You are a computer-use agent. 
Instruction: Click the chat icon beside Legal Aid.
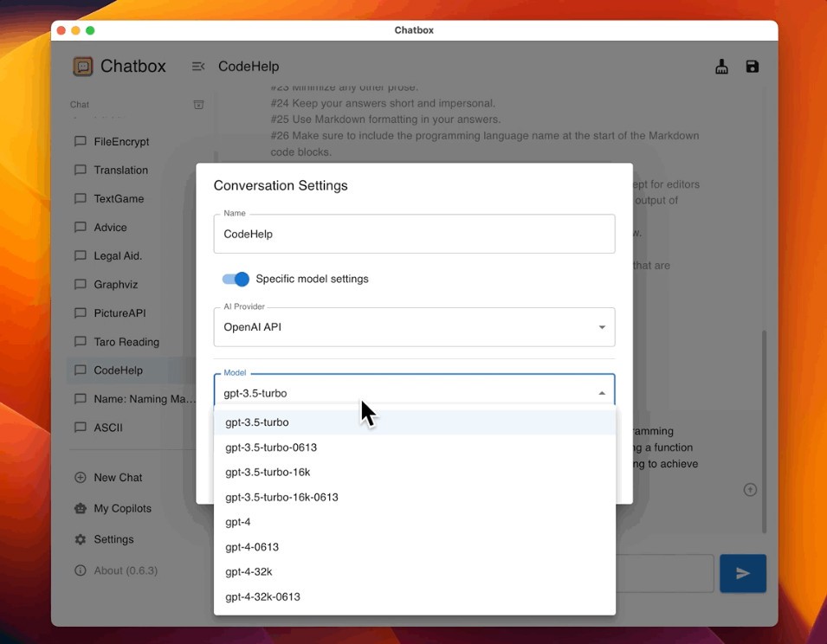click(81, 255)
